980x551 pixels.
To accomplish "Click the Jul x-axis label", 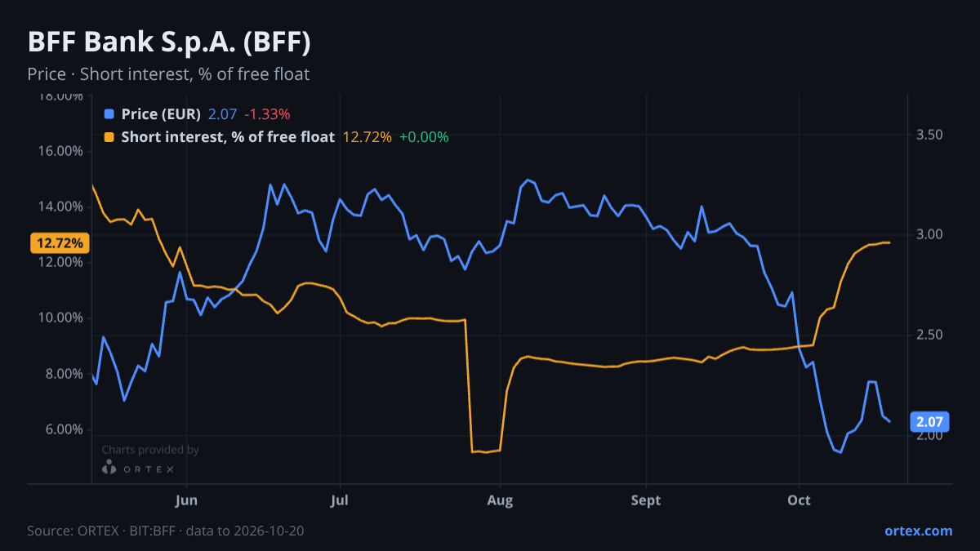I will [x=340, y=500].
